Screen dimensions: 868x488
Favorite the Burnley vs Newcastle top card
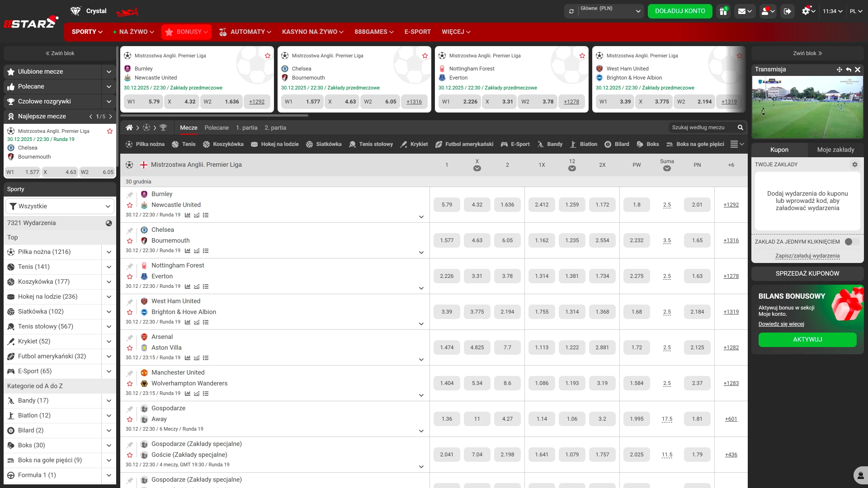tap(268, 56)
